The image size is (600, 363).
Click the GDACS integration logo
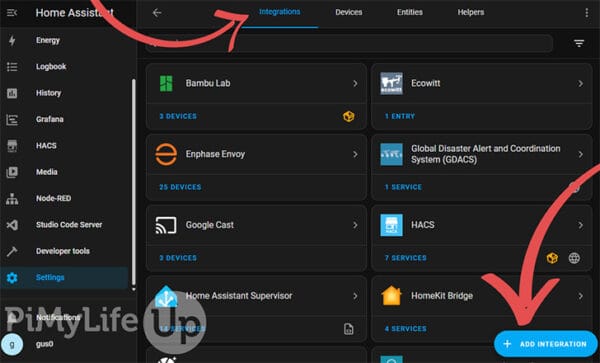[x=391, y=154]
